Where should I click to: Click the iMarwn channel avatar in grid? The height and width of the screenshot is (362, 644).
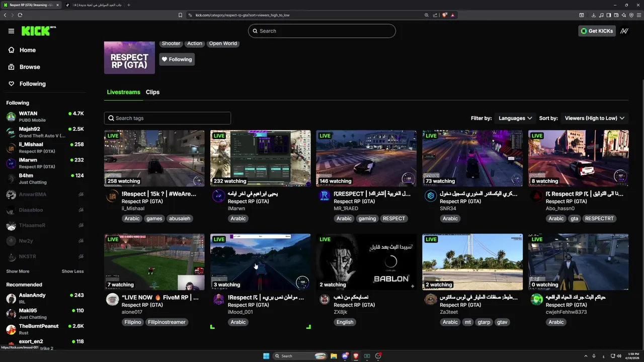pos(218,197)
